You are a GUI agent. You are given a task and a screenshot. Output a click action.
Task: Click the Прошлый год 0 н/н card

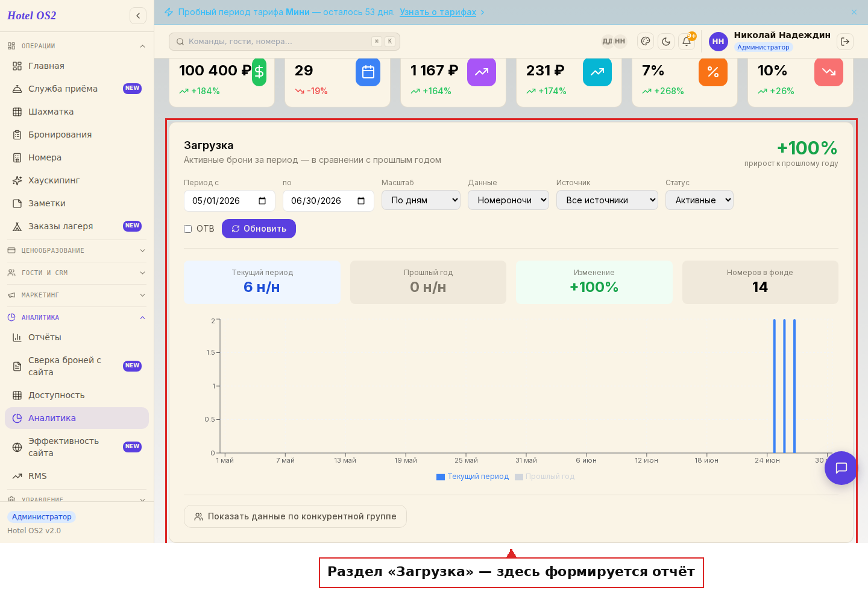click(x=428, y=282)
